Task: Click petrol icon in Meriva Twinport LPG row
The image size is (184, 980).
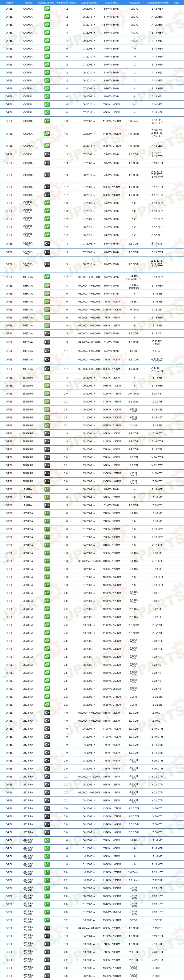Action: click(x=47, y=277)
